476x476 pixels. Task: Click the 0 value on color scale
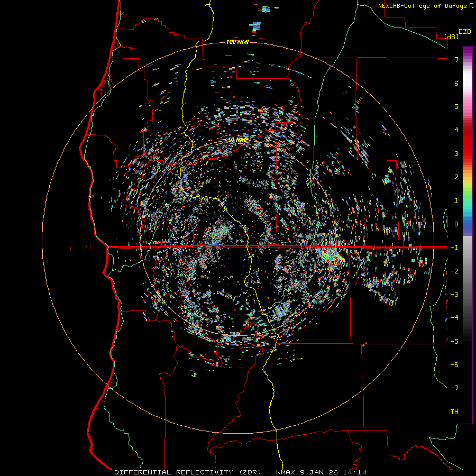click(x=456, y=224)
